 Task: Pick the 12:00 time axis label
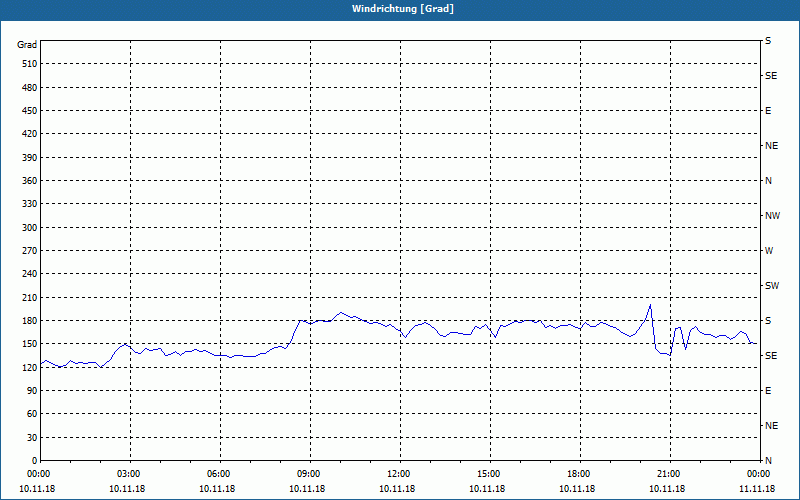click(x=399, y=474)
